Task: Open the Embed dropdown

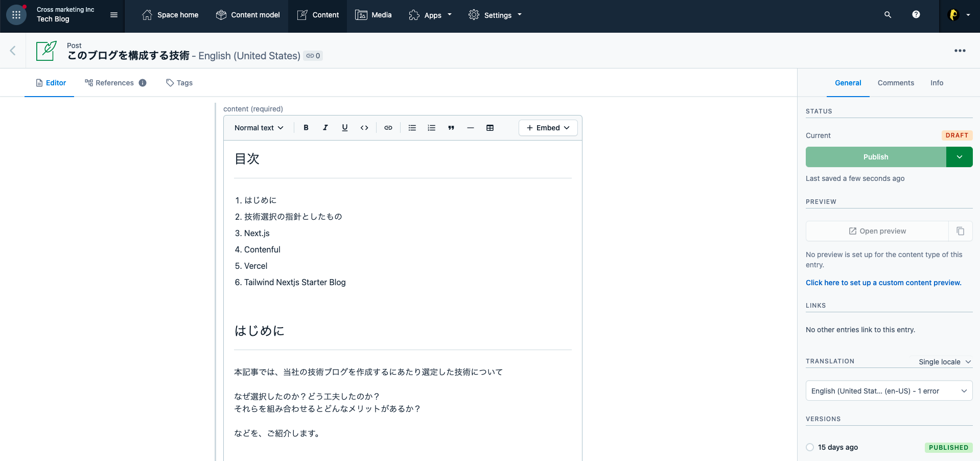Action: tap(548, 128)
